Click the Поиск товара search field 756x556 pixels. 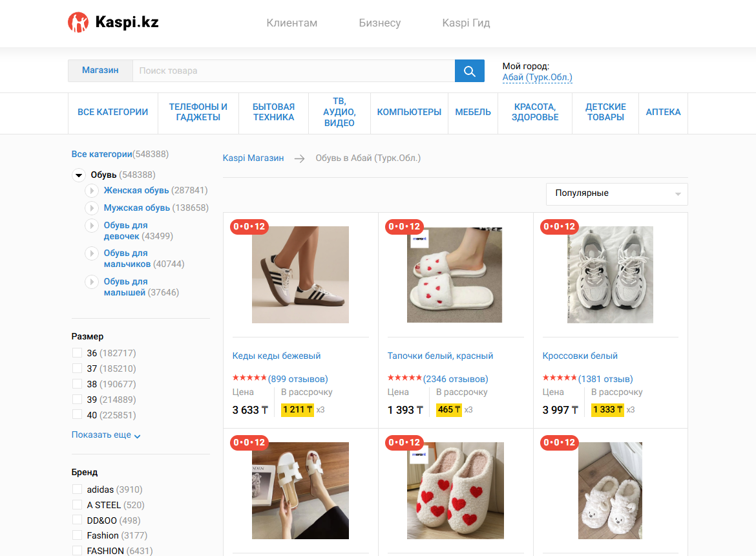click(293, 71)
